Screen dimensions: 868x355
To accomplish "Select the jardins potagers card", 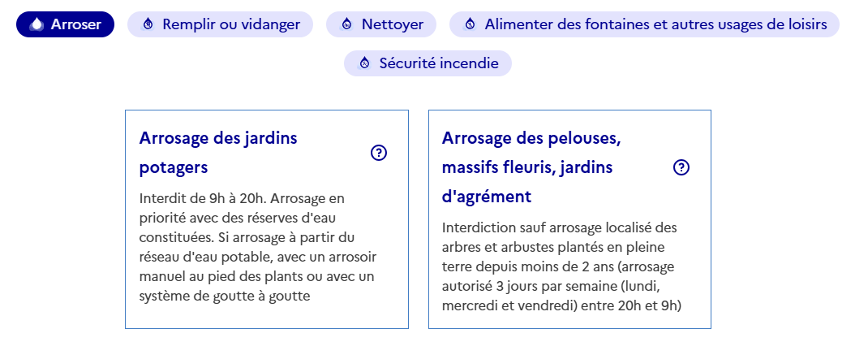I will pyautogui.click(x=267, y=219).
